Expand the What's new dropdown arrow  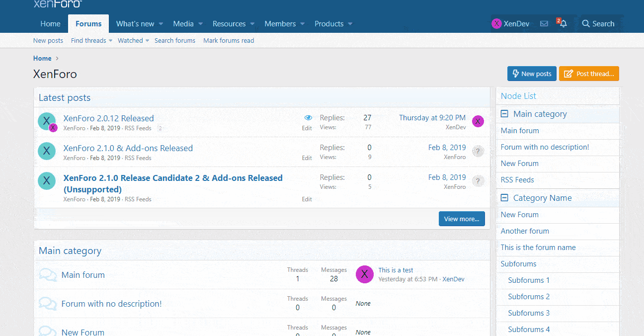161,24
